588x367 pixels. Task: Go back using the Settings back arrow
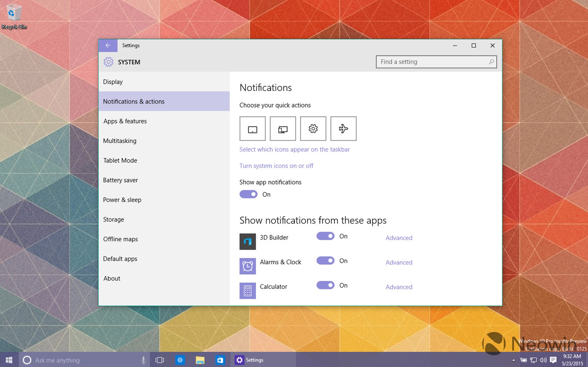coord(108,46)
